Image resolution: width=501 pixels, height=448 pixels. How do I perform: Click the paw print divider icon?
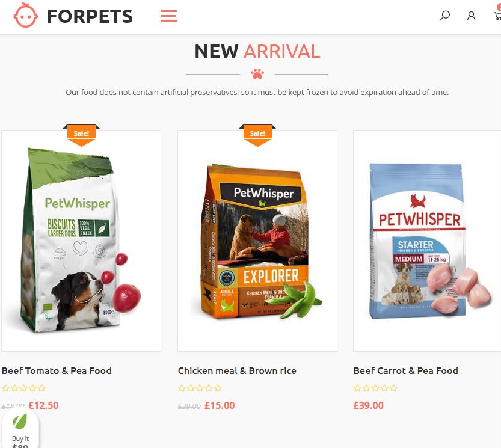[x=257, y=74]
